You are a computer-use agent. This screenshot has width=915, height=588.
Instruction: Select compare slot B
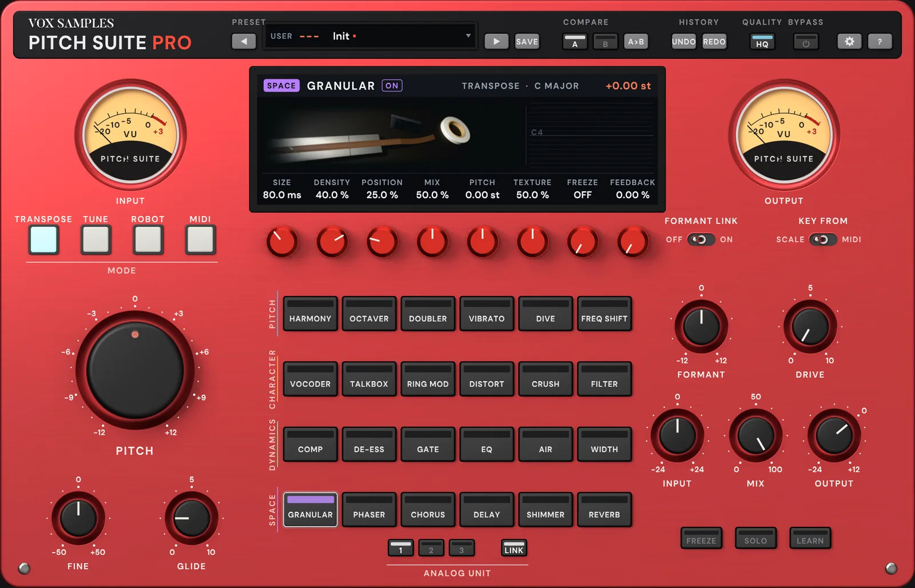605,41
